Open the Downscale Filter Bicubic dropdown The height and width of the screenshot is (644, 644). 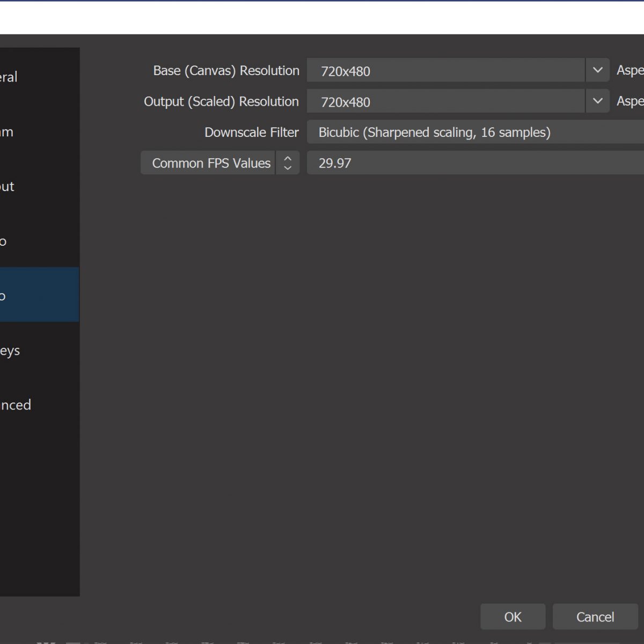point(475,133)
